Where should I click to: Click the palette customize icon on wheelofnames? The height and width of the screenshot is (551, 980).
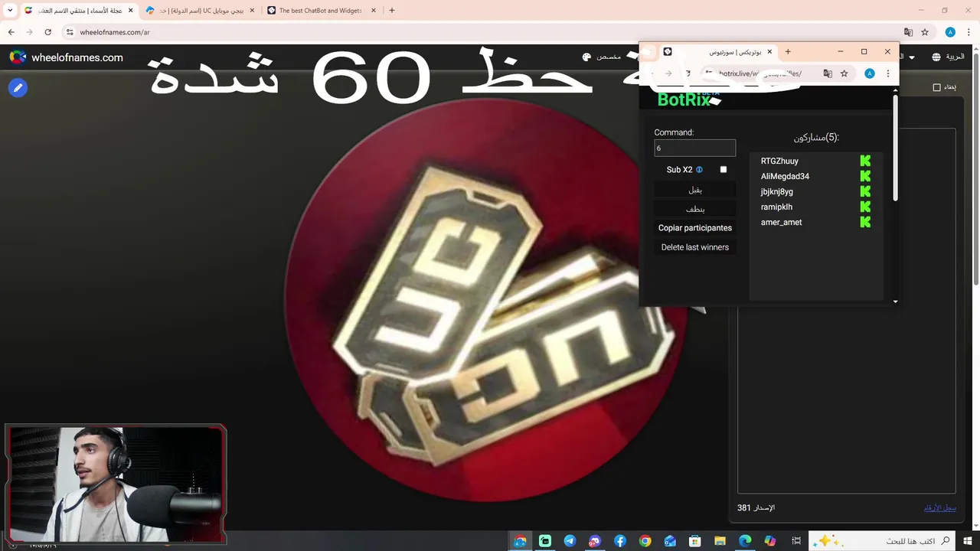587,57
